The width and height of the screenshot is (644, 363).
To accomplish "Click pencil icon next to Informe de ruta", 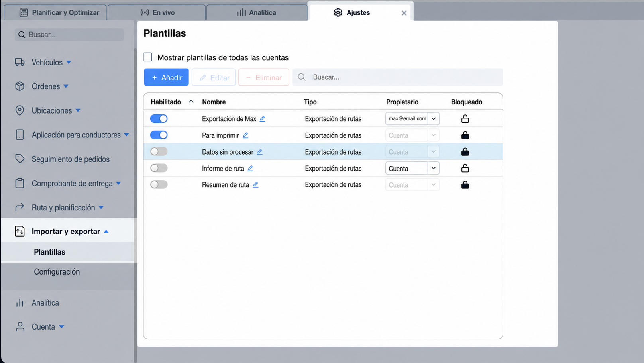I will (250, 169).
